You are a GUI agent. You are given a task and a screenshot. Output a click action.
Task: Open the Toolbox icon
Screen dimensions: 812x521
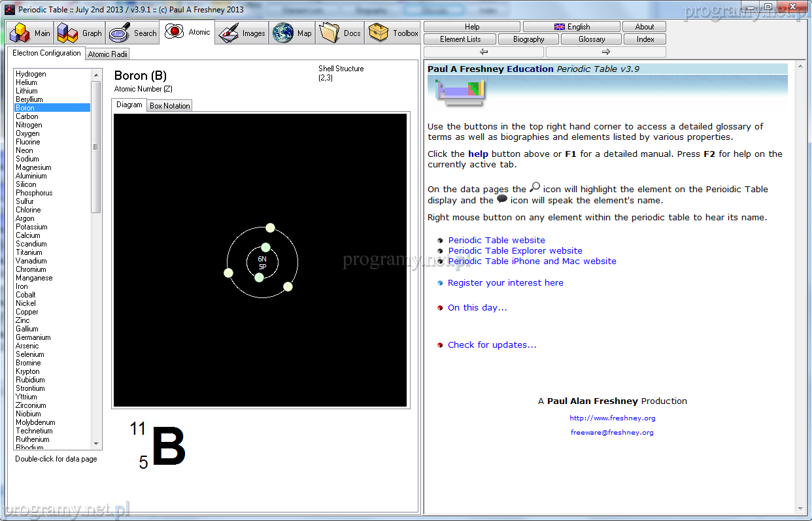(x=379, y=33)
